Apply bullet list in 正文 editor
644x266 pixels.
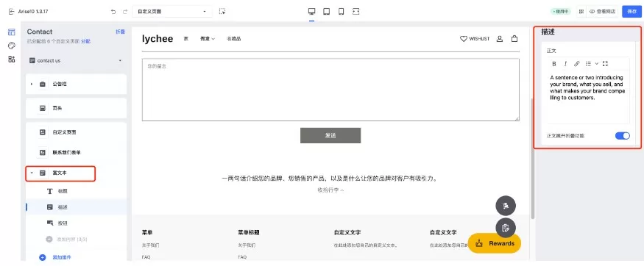point(588,64)
